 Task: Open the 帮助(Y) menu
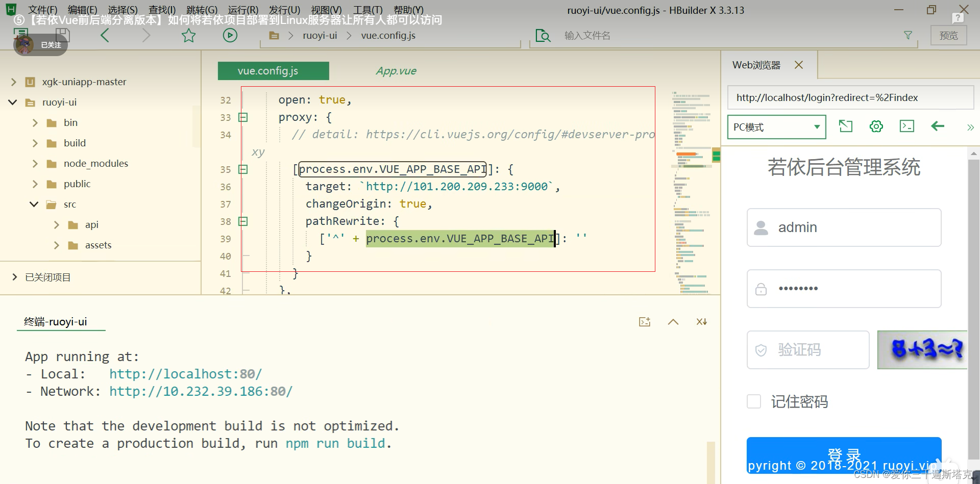(x=408, y=10)
